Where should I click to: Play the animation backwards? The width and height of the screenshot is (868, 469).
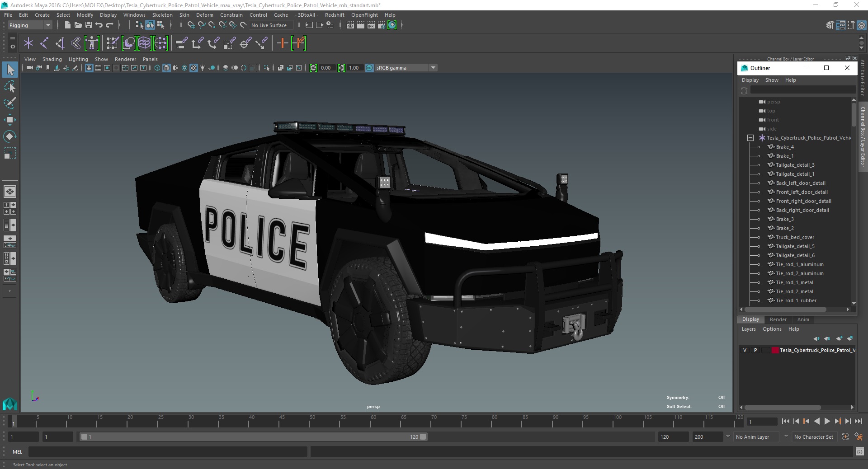click(816, 421)
